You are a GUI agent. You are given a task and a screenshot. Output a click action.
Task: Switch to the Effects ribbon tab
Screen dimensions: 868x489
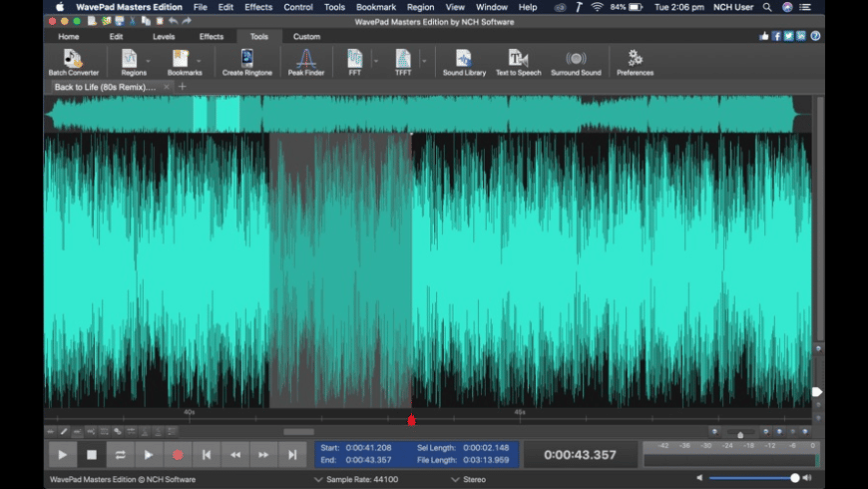(212, 36)
